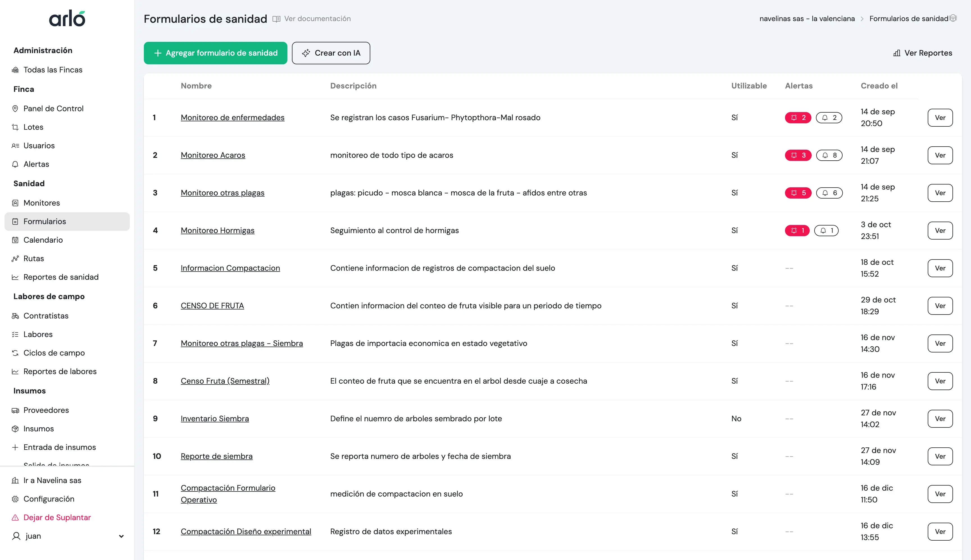971x560 pixels.
Task: Open the Monitoreo de enfermedades form
Action: (232, 117)
